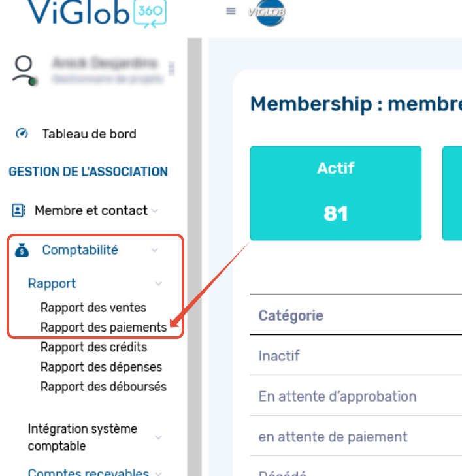Expand the Membre et contact chevron
The height and width of the screenshot is (476, 462).
coord(155,211)
